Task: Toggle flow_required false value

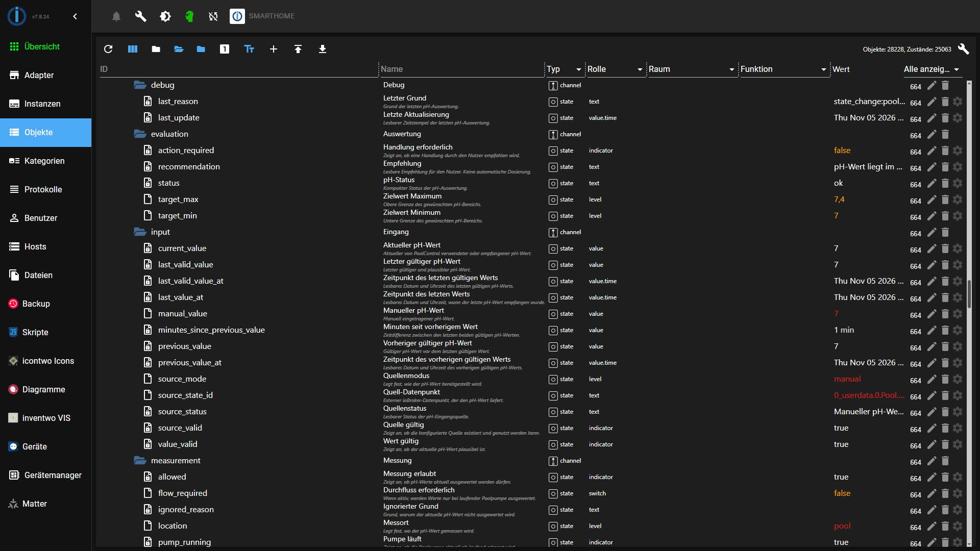Action: click(842, 493)
